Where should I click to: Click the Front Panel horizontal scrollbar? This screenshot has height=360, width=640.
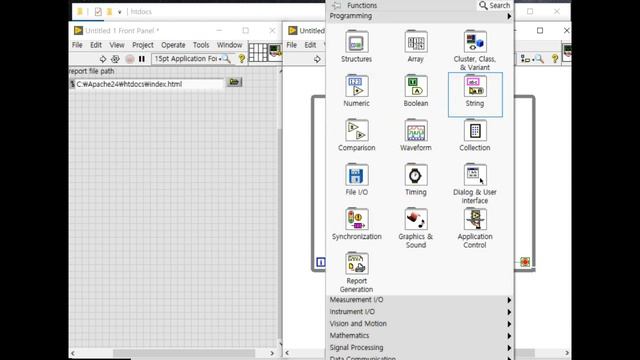[x=184, y=353]
